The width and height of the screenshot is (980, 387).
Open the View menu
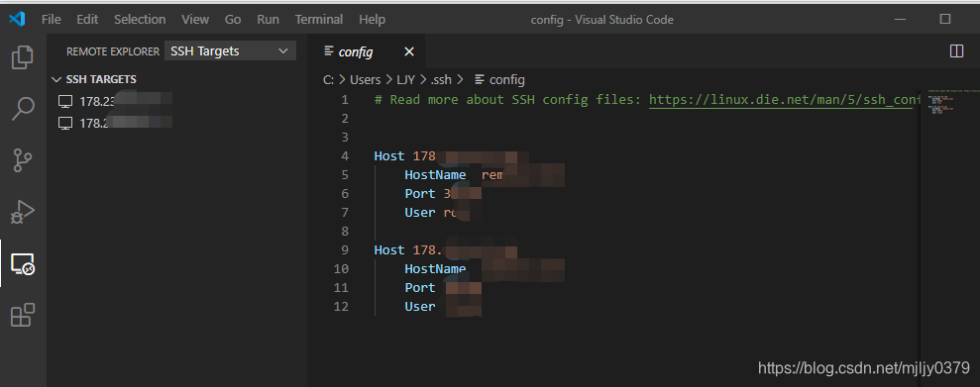(x=195, y=20)
